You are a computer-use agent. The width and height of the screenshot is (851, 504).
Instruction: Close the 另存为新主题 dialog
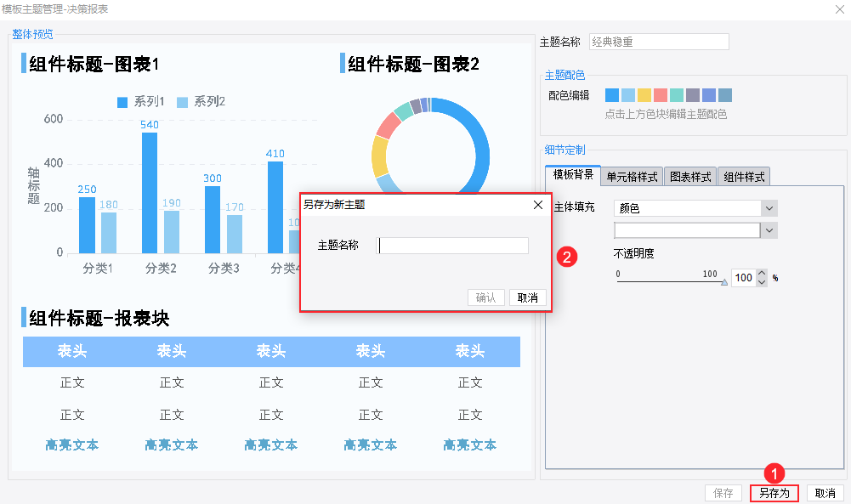538,205
